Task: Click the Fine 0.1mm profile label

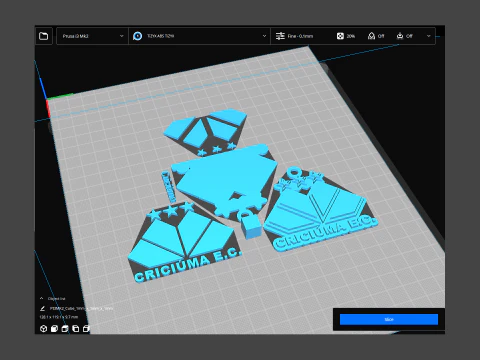Action: [x=300, y=36]
